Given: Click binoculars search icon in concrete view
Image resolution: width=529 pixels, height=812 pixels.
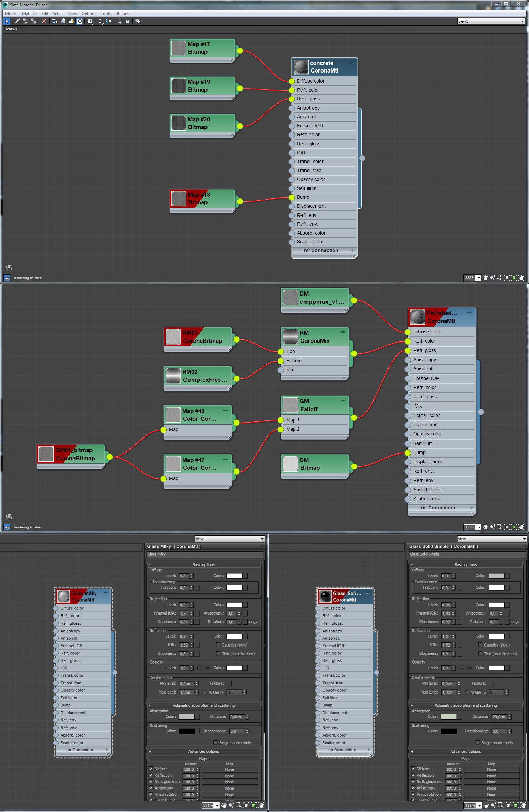Looking at the screenshot, I should coord(9,268).
